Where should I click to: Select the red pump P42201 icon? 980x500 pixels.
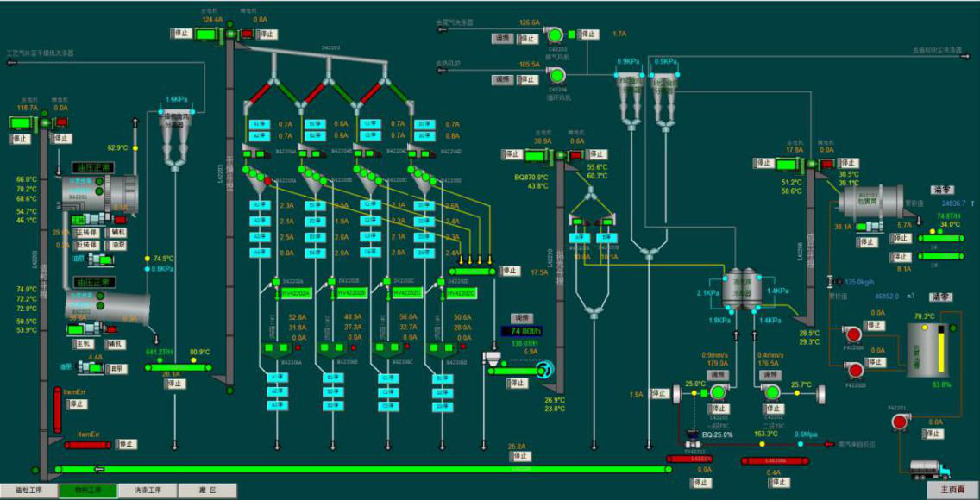point(901,421)
